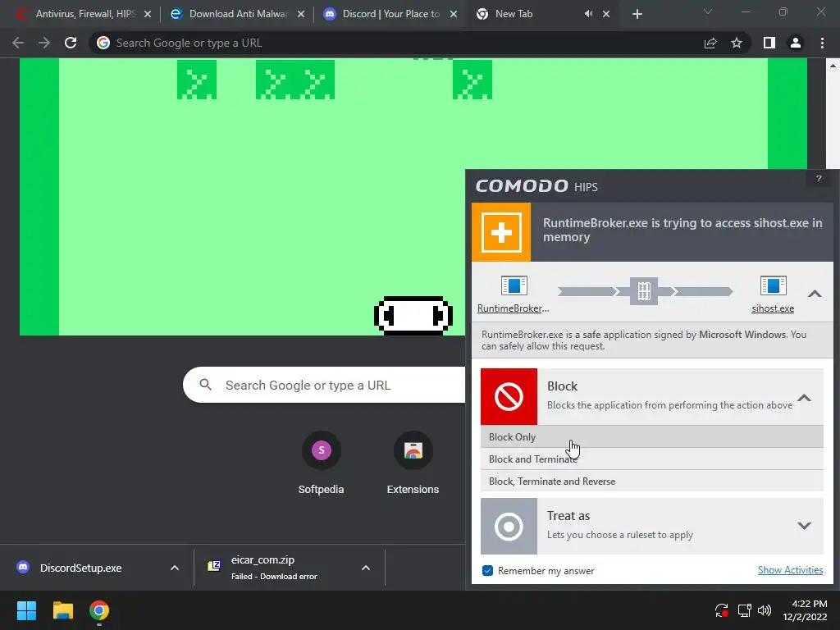Go forward with the browser forward arrow

click(44, 43)
